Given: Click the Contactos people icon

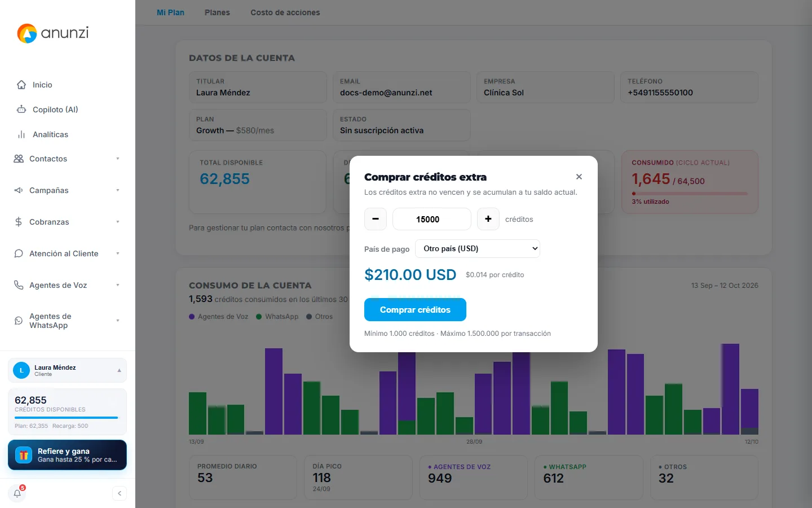Looking at the screenshot, I should (19, 159).
